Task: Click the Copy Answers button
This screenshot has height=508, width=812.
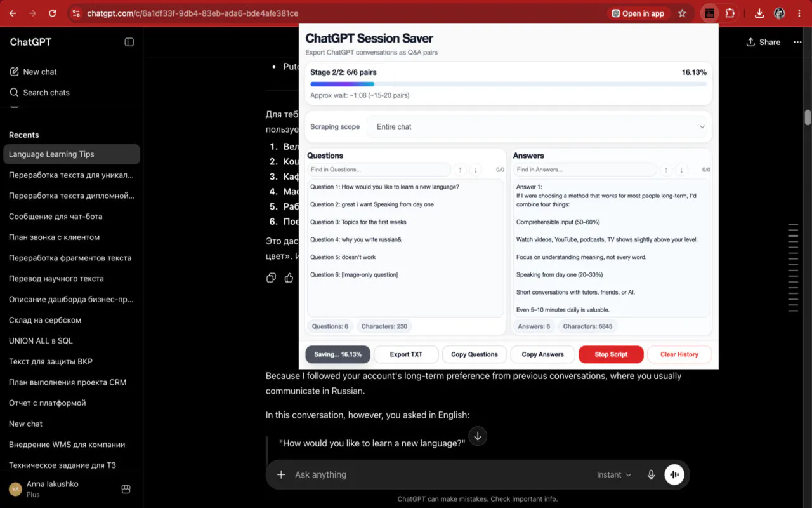Action: click(542, 354)
